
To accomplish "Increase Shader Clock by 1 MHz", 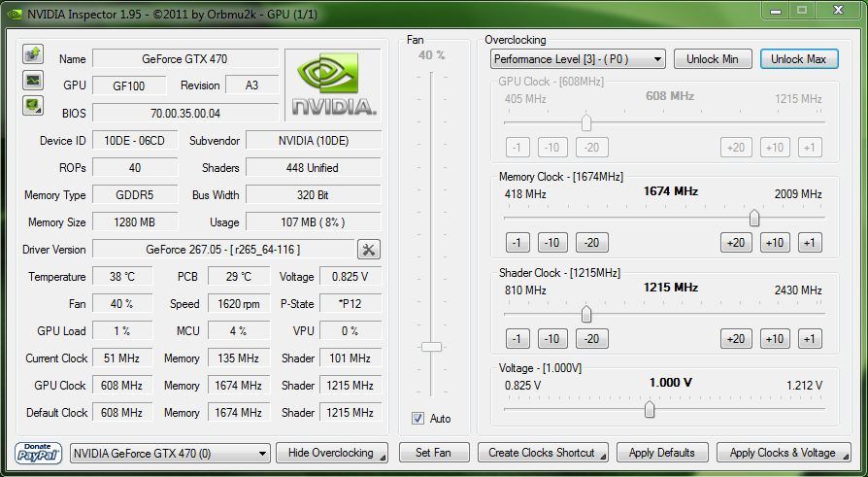I will click(810, 338).
